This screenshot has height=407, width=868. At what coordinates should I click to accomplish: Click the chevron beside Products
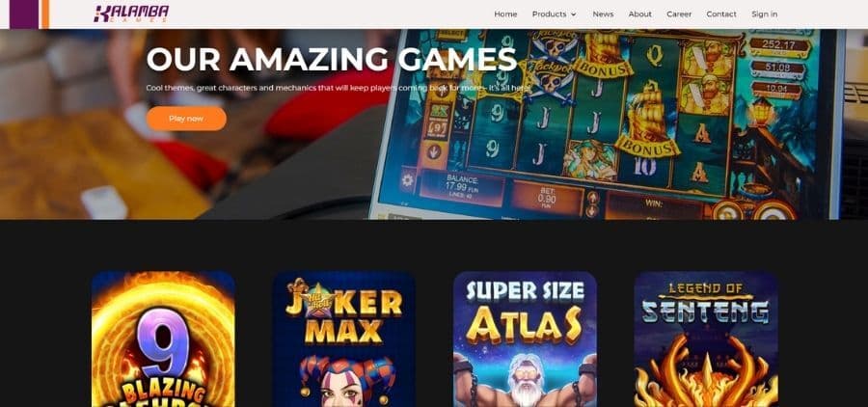coord(574,14)
